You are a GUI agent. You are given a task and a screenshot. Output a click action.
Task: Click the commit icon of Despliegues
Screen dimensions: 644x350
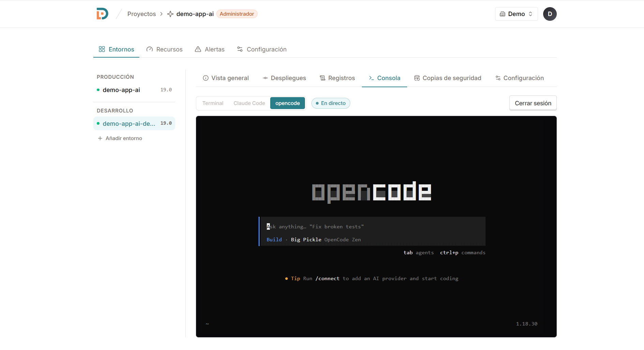[x=265, y=78]
